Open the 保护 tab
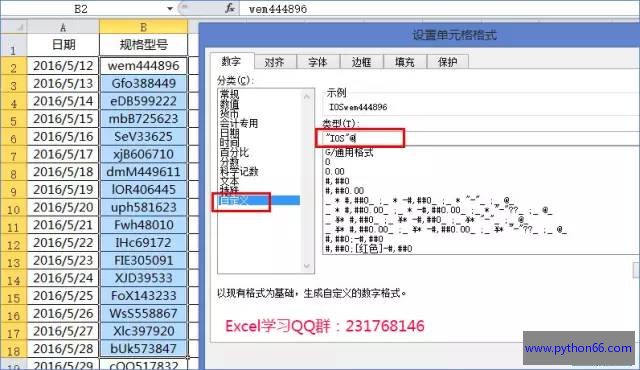Screen dimensions: 640x370 tap(448, 62)
